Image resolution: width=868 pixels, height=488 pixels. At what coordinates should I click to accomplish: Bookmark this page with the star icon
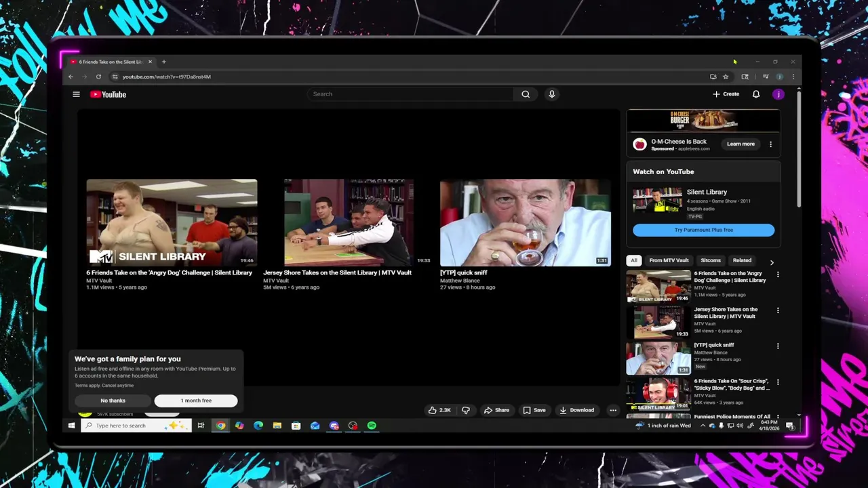pos(726,77)
